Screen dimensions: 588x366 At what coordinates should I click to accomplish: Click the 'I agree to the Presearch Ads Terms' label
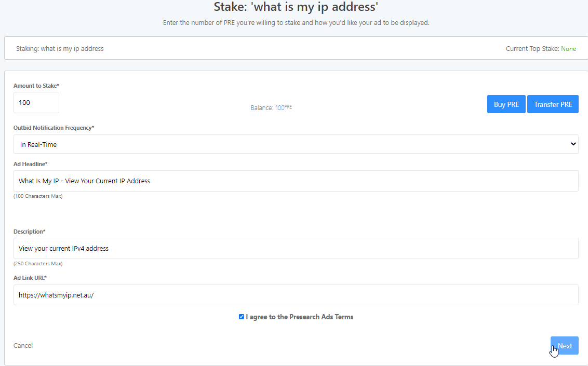[300, 317]
